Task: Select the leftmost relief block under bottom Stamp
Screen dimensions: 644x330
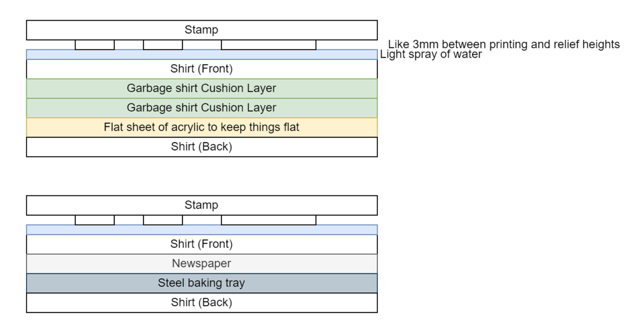Action: pos(95,220)
